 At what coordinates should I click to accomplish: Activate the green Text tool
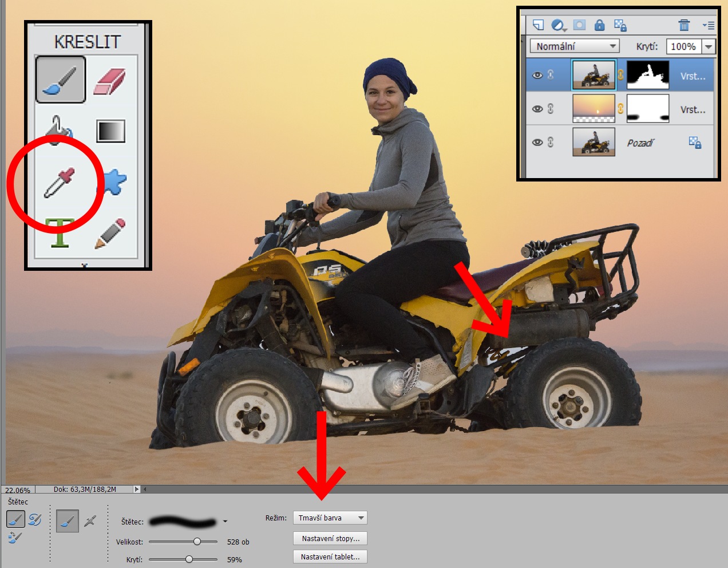point(60,233)
